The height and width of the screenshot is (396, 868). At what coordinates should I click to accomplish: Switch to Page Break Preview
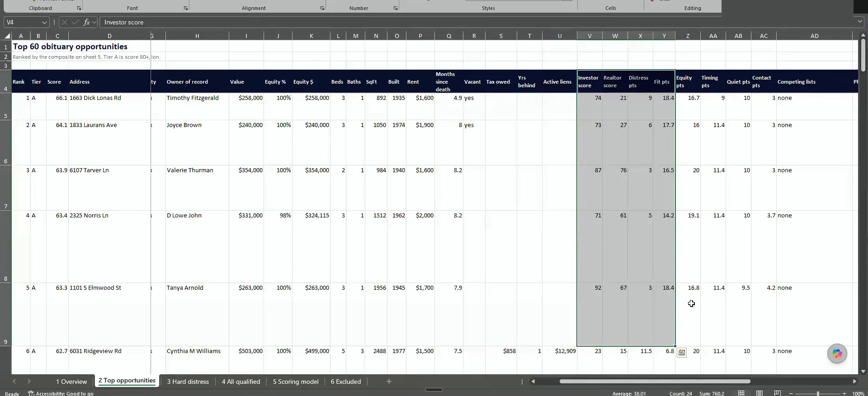click(x=778, y=393)
